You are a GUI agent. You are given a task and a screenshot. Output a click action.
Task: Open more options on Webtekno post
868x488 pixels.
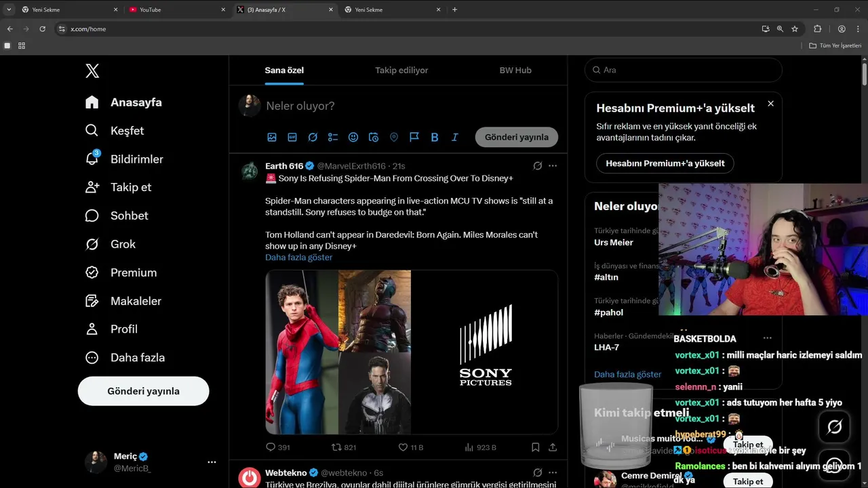click(x=553, y=472)
